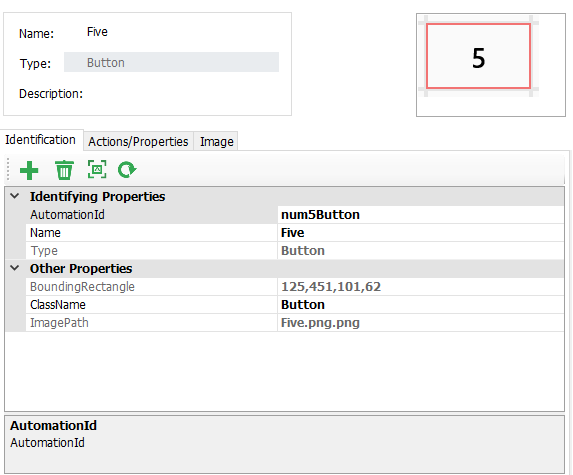Click the capture element image icon
The height and width of the screenshot is (475, 573).
point(97,170)
